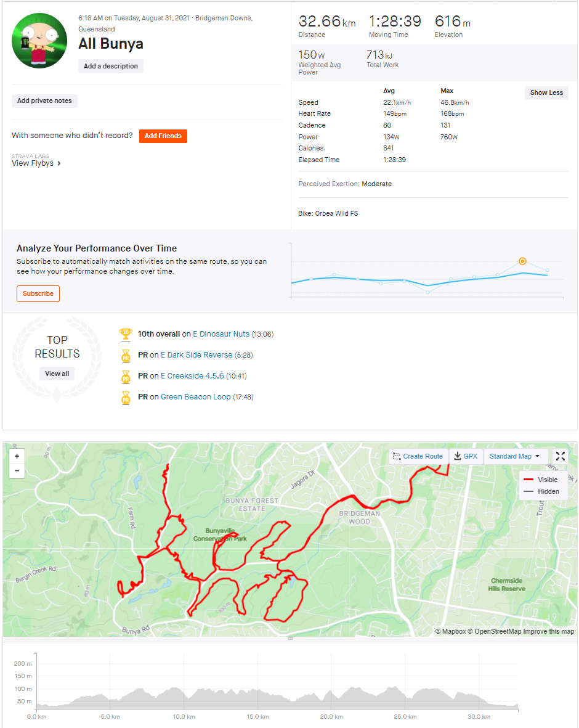Toggle the Visible route legend entry
579x728 pixels.
point(540,480)
